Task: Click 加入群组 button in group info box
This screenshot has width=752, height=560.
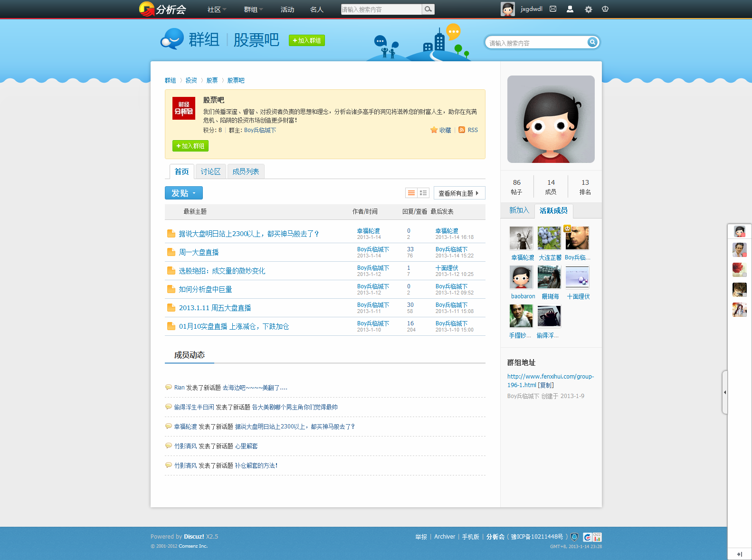Action: [x=190, y=146]
